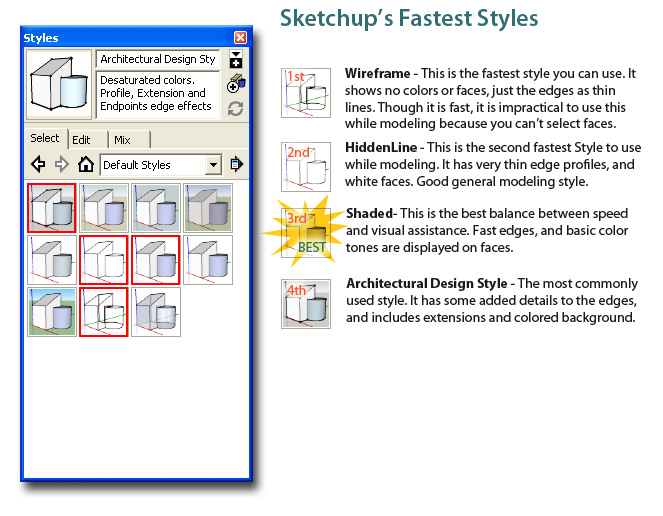Click the Desaturated colors description field
This screenshot has height=516, width=663.
158,94
